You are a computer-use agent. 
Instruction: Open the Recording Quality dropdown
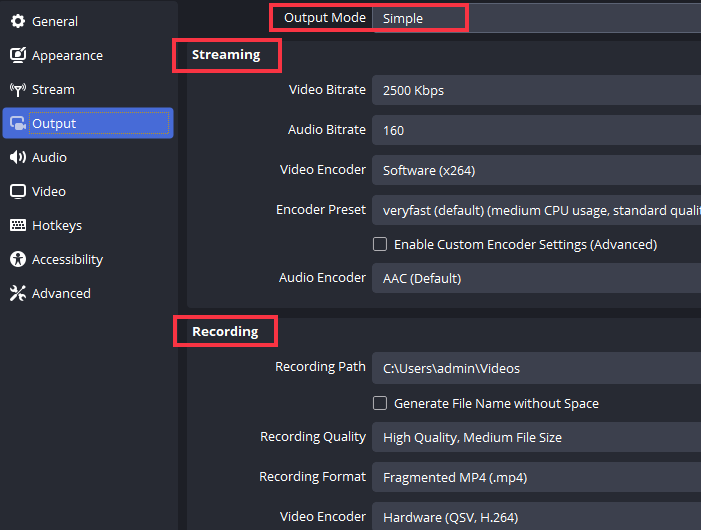(x=535, y=437)
